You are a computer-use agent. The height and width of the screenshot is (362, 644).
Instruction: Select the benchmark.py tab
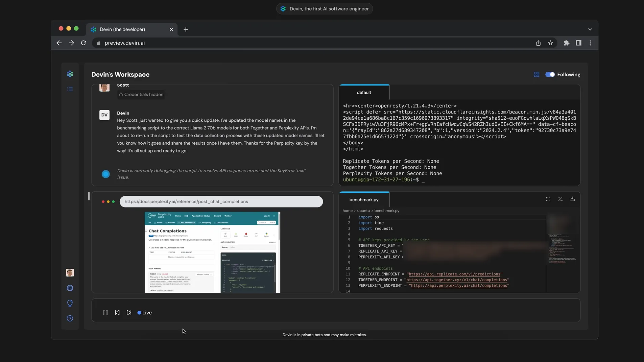(x=364, y=199)
